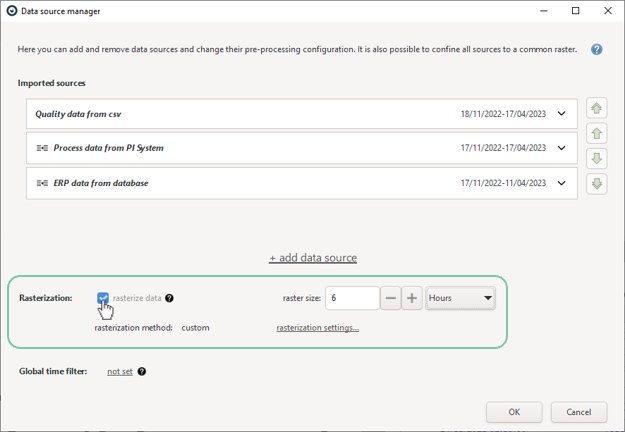The image size is (625, 432).
Task: Click the help icon next to Global time filter
Action: click(142, 371)
